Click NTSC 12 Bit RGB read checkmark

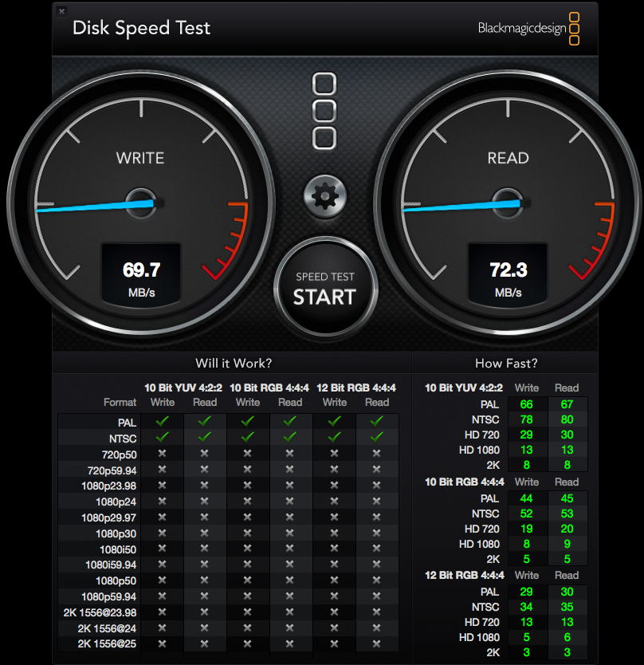click(x=376, y=437)
